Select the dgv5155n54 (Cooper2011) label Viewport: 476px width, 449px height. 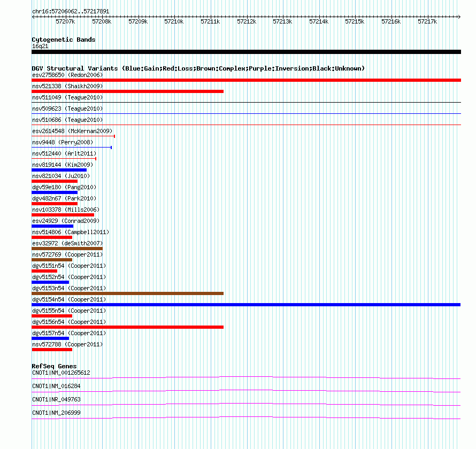69,311
